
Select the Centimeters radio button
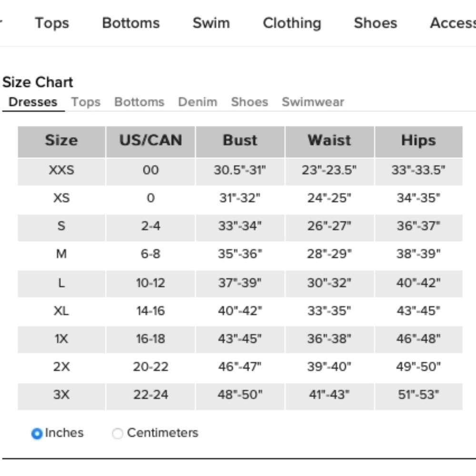(x=118, y=434)
